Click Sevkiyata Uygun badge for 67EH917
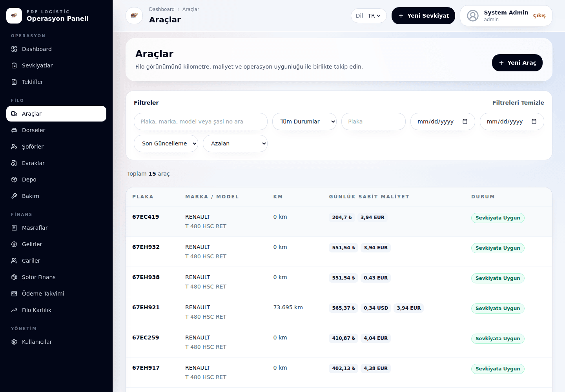 coord(498,369)
